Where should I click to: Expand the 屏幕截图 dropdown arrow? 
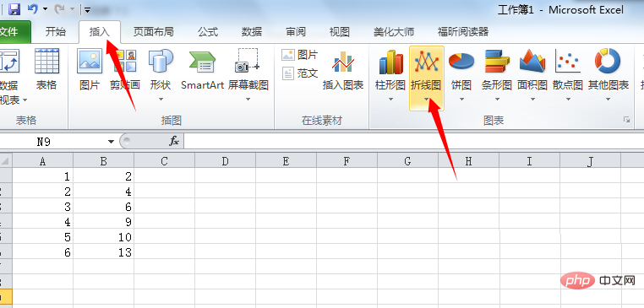pos(248,100)
